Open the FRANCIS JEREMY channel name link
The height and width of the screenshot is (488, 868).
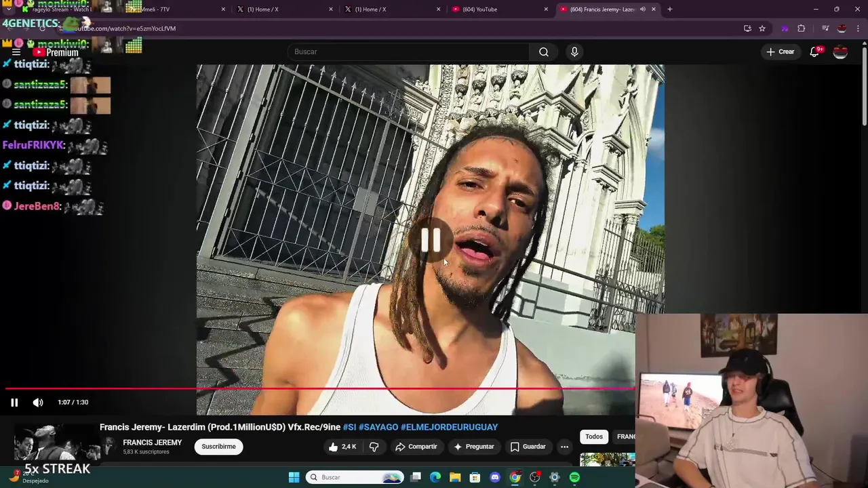(x=152, y=443)
